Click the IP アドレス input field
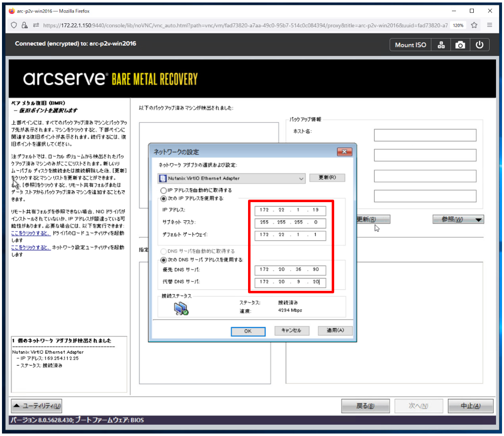 coord(290,211)
